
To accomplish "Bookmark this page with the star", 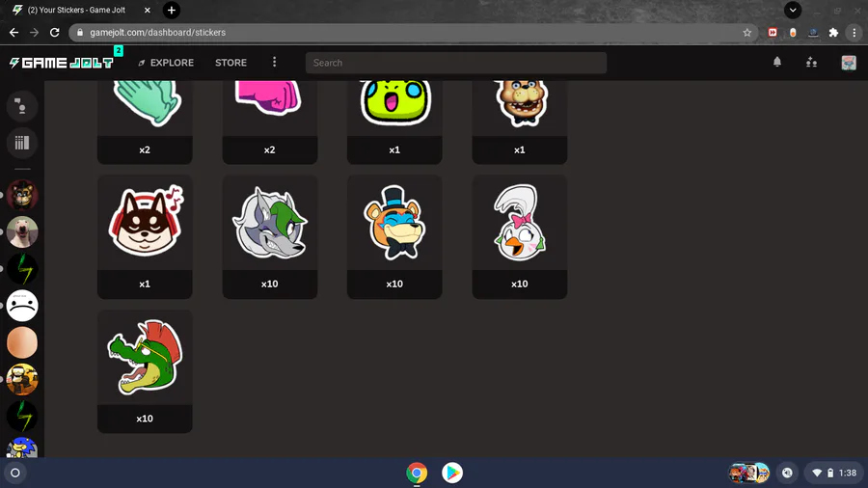I will coord(746,33).
